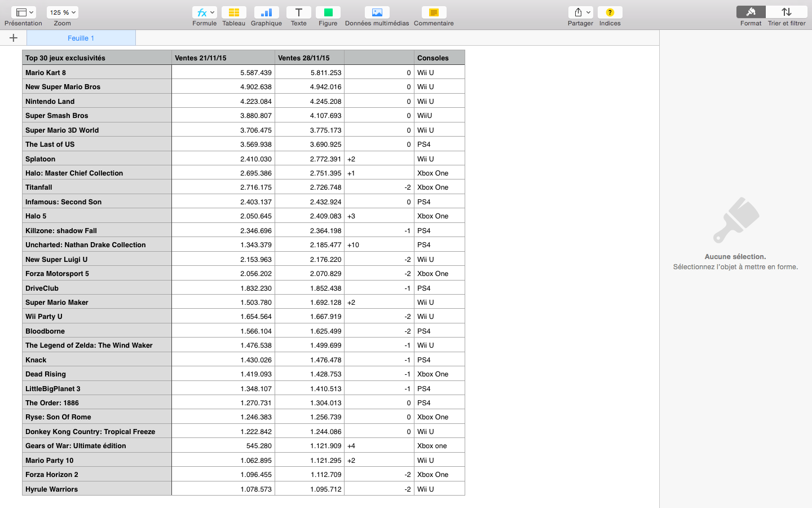Select the DriveClub row title

(97, 288)
